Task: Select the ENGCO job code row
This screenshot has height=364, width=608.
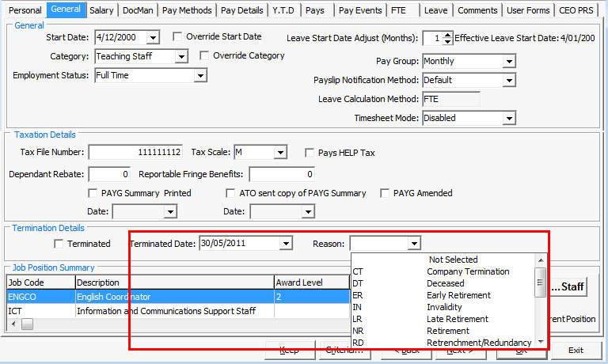Action: (x=178, y=297)
